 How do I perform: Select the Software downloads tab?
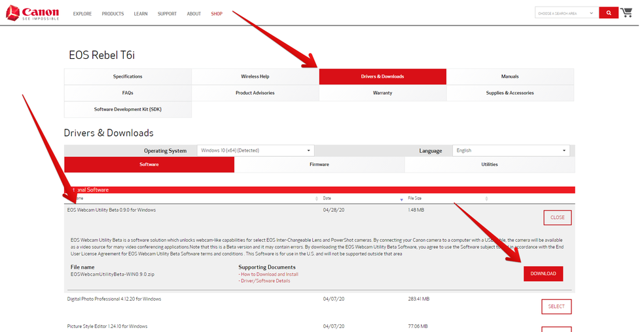pos(149,165)
